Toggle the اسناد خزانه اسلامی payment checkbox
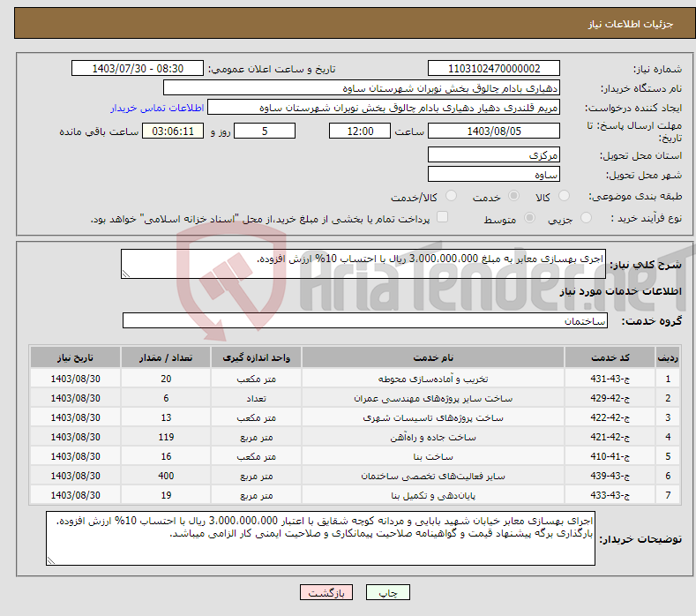 point(442,217)
